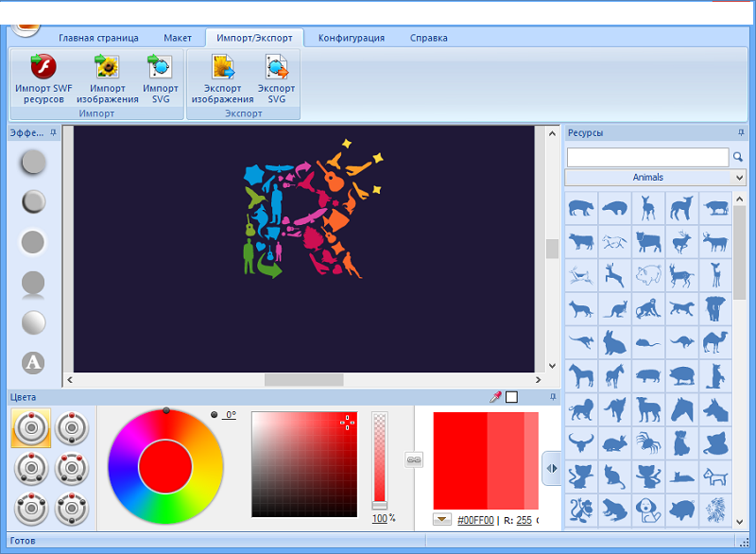The image size is (756, 554).
Task: Open the color format dropdown arrow
Action: click(441, 520)
